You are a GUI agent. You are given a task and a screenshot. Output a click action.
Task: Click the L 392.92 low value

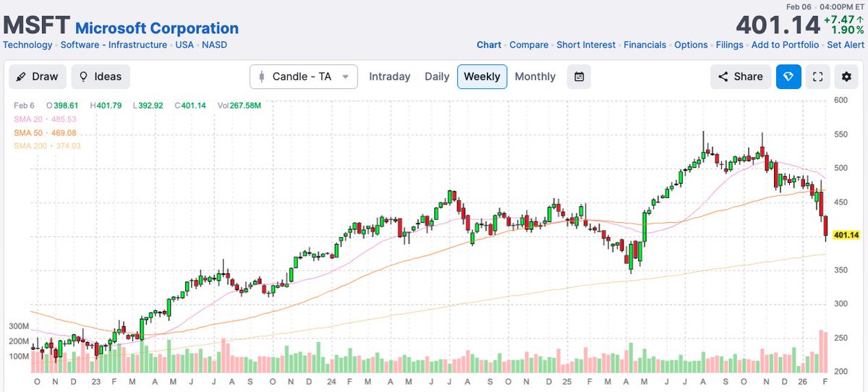coord(148,106)
